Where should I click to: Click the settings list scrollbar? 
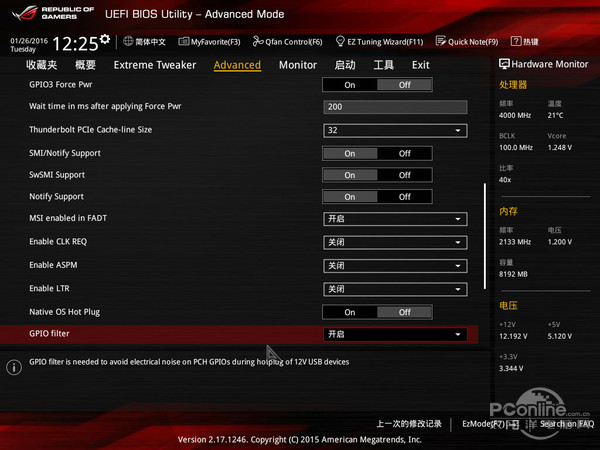point(485,236)
